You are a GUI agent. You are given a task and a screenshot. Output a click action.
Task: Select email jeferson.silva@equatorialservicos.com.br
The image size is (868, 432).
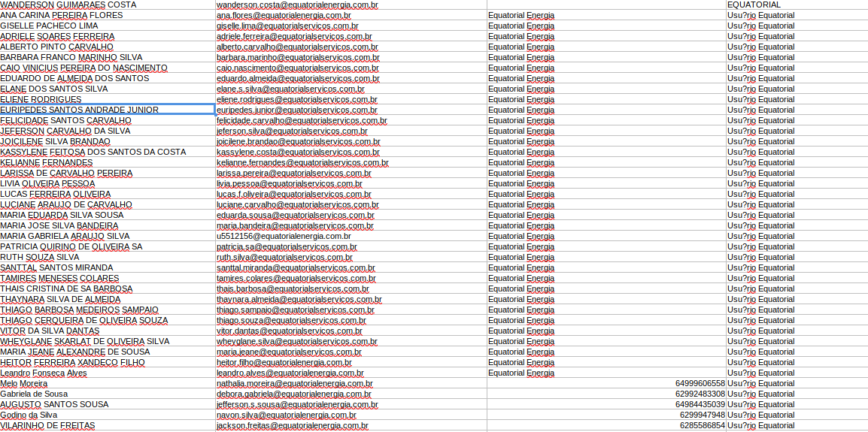pos(292,131)
